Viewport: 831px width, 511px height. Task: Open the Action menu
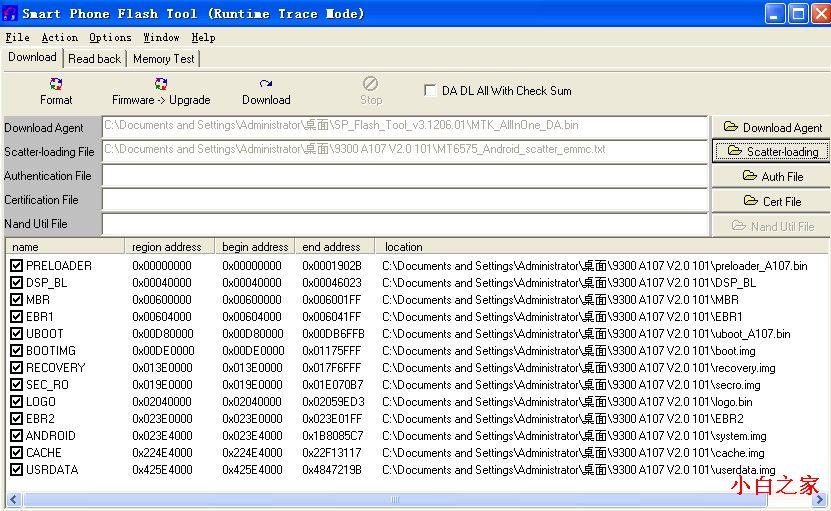pyautogui.click(x=59, y=37)
